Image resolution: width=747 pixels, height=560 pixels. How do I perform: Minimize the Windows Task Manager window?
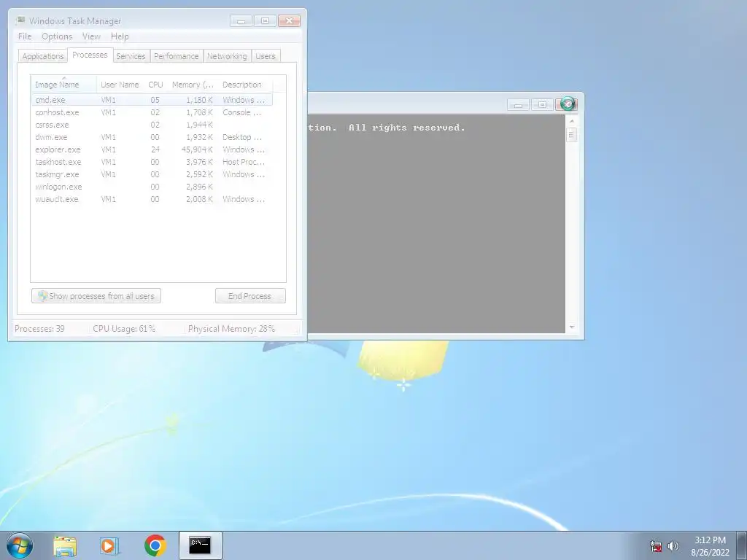[x=241, y=21]
